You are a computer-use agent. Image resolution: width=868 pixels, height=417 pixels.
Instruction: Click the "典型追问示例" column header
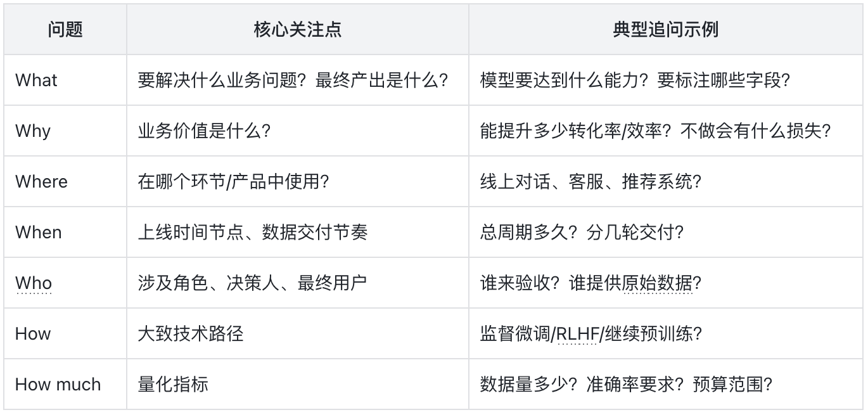pyautogui.click(x=665, y=30)
